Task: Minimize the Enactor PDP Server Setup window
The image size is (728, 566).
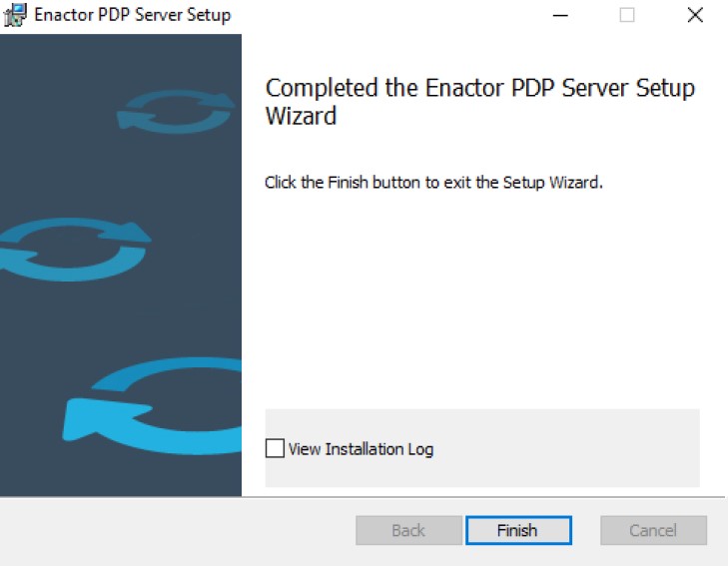Action: tap(562, 15)
